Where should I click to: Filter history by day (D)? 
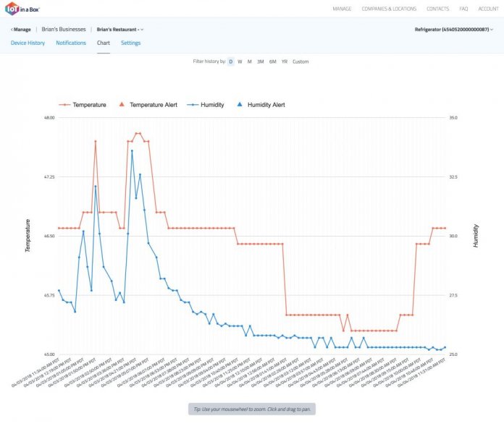click(231, 61)
